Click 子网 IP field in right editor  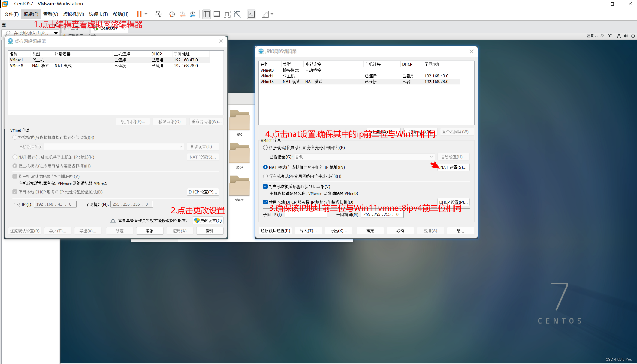click(x=306, y=214)
